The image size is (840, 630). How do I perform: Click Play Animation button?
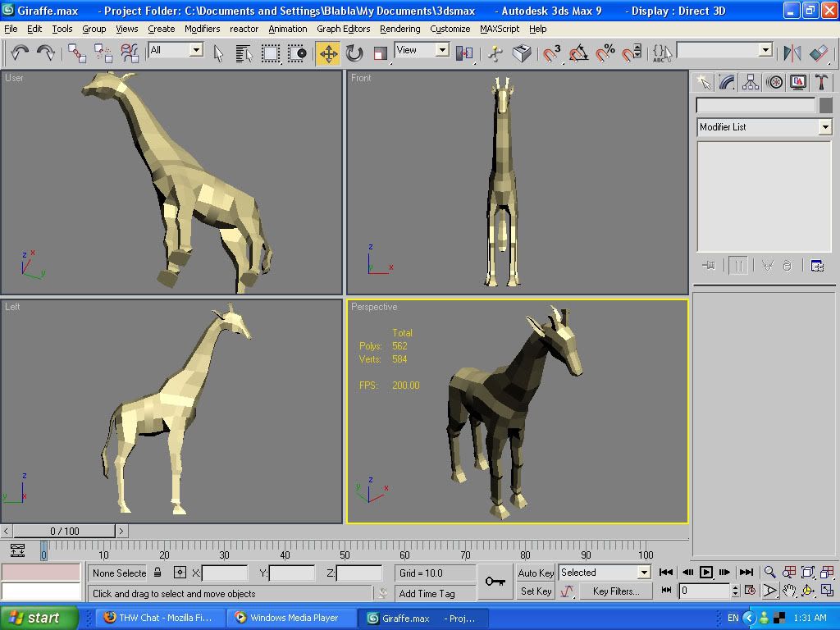pyautogui.click(x=706, y=572)
